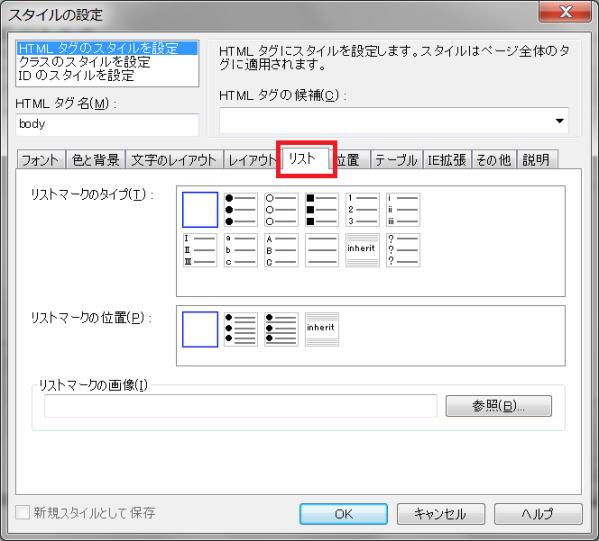Screen dimensions: 599x541
Task: Choose the lowercase a b c list type
Action: point(241,250)
